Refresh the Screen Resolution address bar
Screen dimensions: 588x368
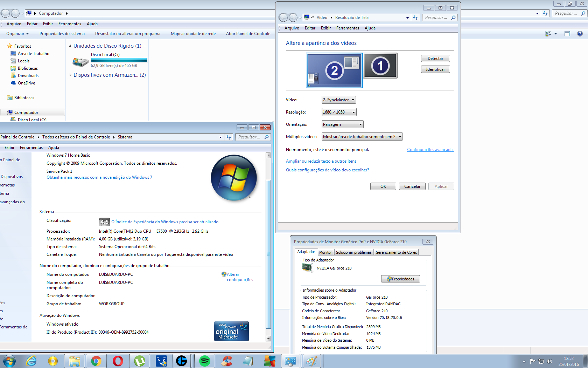tap(415, 18)
